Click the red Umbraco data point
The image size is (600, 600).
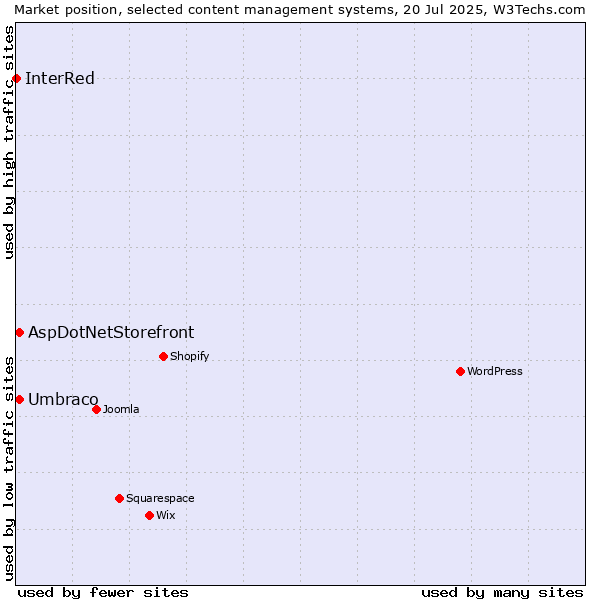click(20, 400)
